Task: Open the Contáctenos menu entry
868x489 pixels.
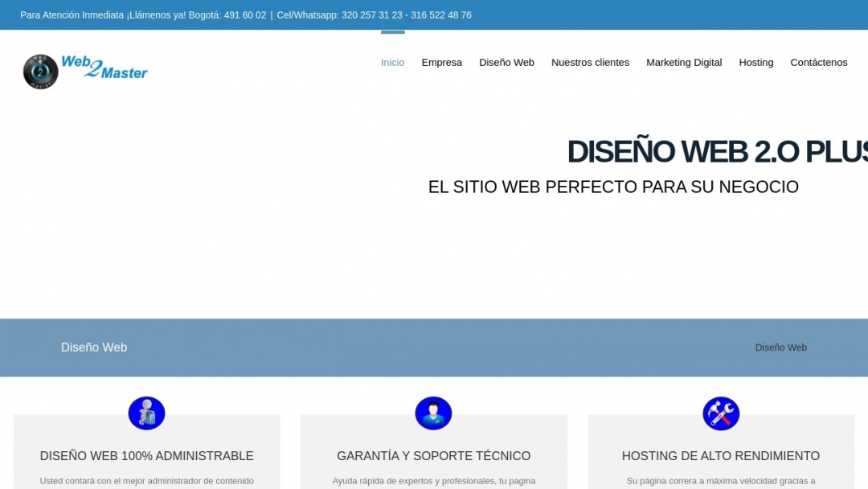Action: tap(818, 62)
